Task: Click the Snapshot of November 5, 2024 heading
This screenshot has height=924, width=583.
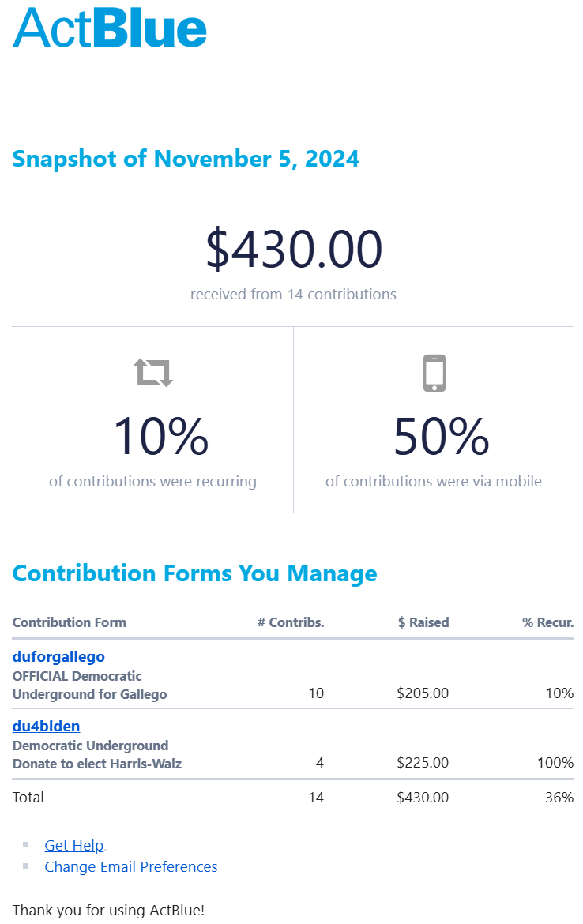Action: (x=186, y=159)
